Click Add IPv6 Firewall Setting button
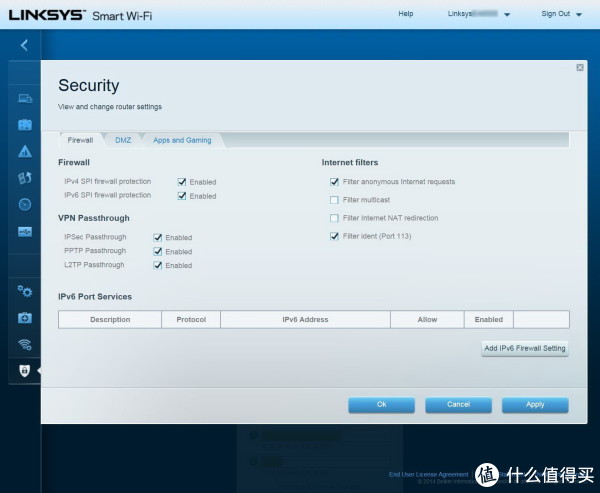The width and height of the screenshot is (600, 493). (525, 348)
